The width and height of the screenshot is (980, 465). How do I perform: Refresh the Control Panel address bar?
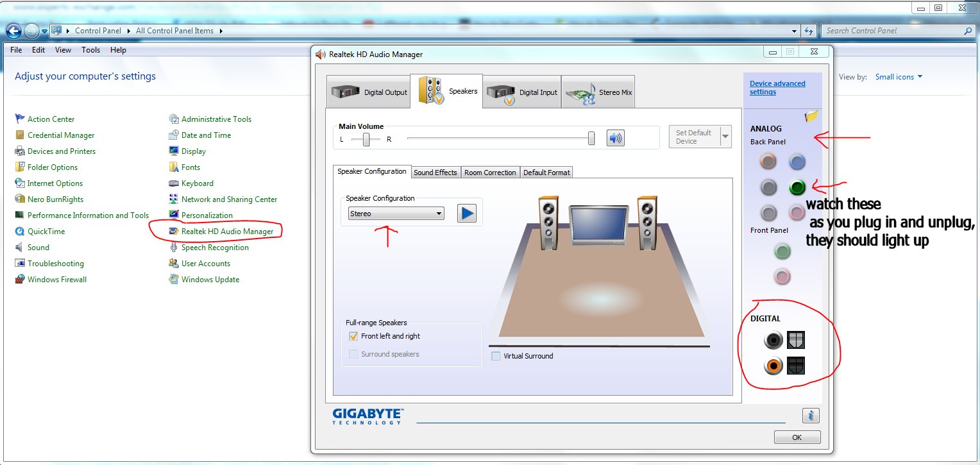pos(809,30)
